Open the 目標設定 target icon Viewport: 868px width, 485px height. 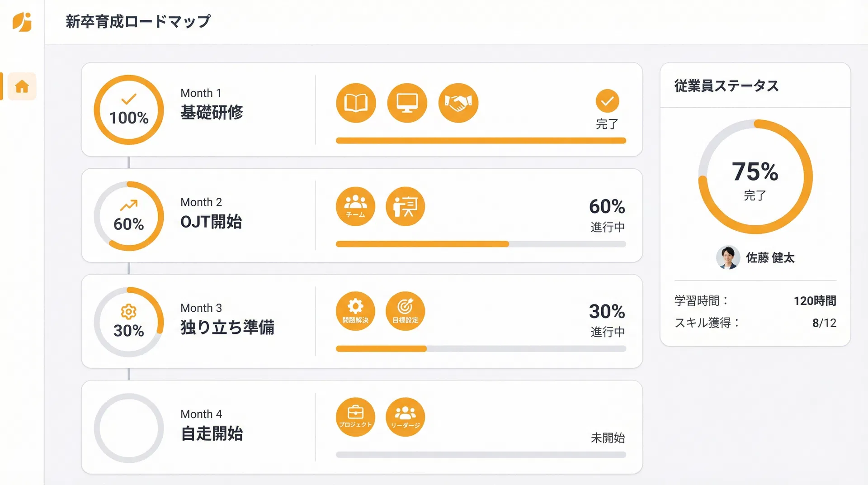coord(405,311)
